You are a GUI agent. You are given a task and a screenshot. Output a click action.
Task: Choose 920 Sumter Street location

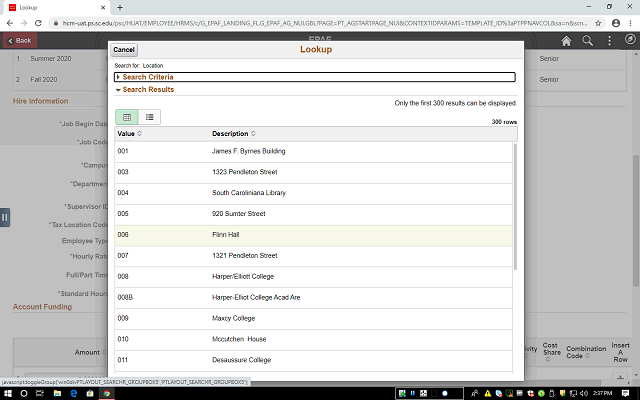tap(239, 214)
